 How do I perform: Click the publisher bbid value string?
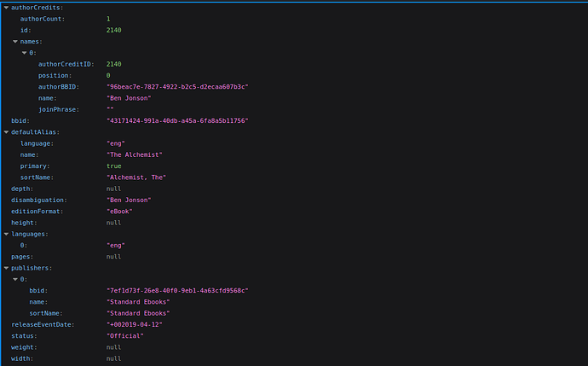tap(177, 290)
